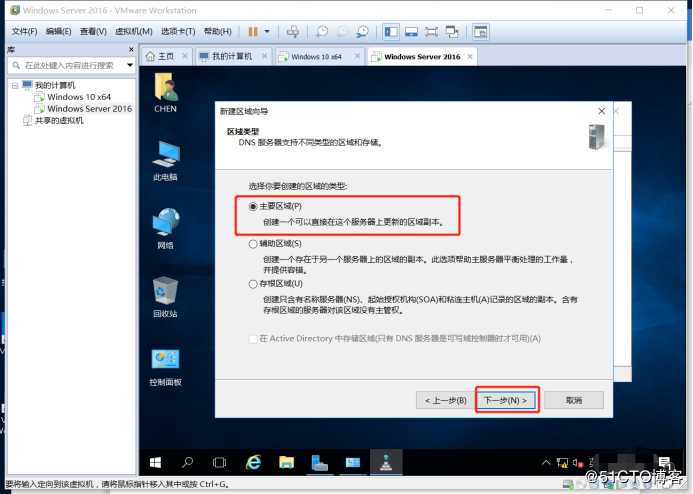Launch Internet Explorer from taskbar
Screen dimensions: 693x494
[253, 463]
